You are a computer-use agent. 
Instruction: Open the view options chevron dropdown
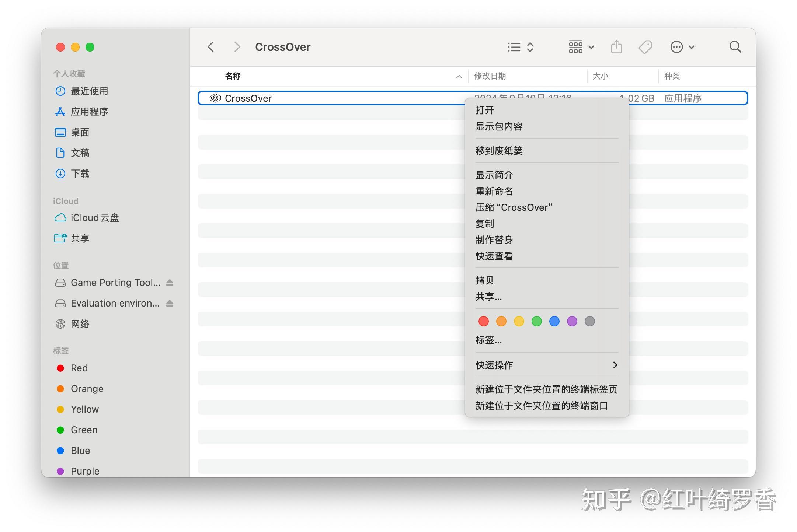(x=530, y=47)
